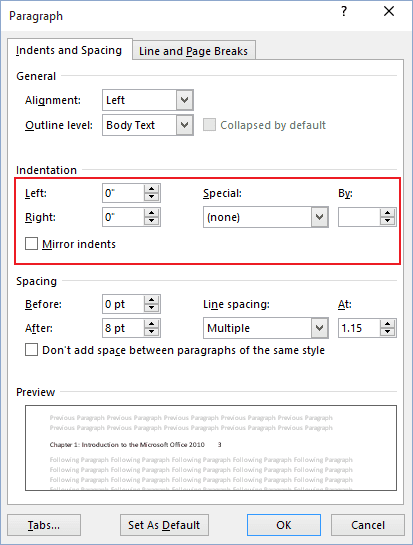Click the At line spacing field
The height and width of the screenshot is (545, 413).
(x=359, y=328)
